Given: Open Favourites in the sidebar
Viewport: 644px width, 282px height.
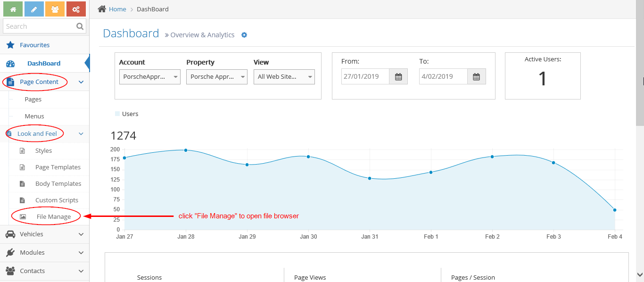Looking at the screenshot, I should (x=34, y=45).
